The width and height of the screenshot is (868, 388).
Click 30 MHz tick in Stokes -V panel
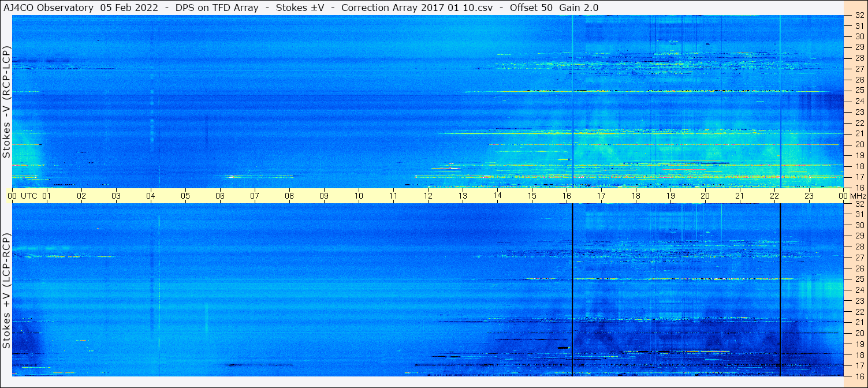(x=859, y=36)
